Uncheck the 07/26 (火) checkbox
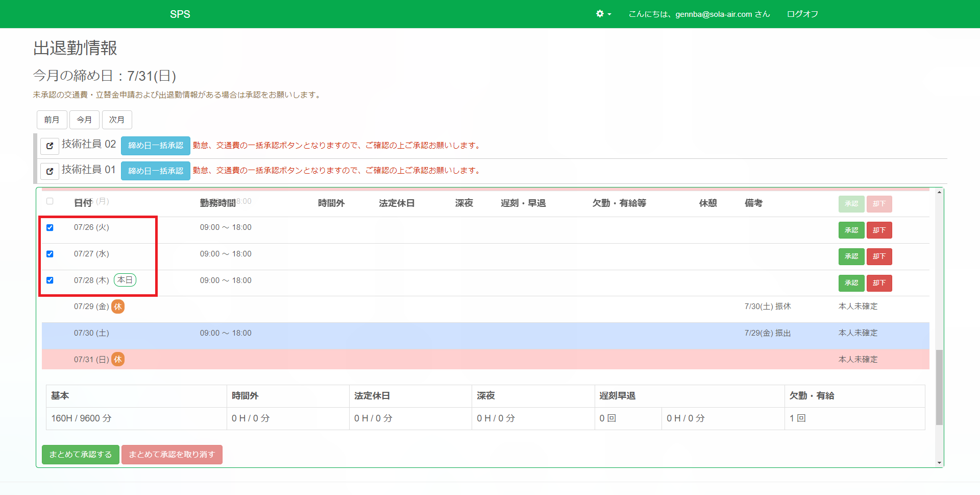Viewport: 980px width, 495px height. tap(50, 227)
